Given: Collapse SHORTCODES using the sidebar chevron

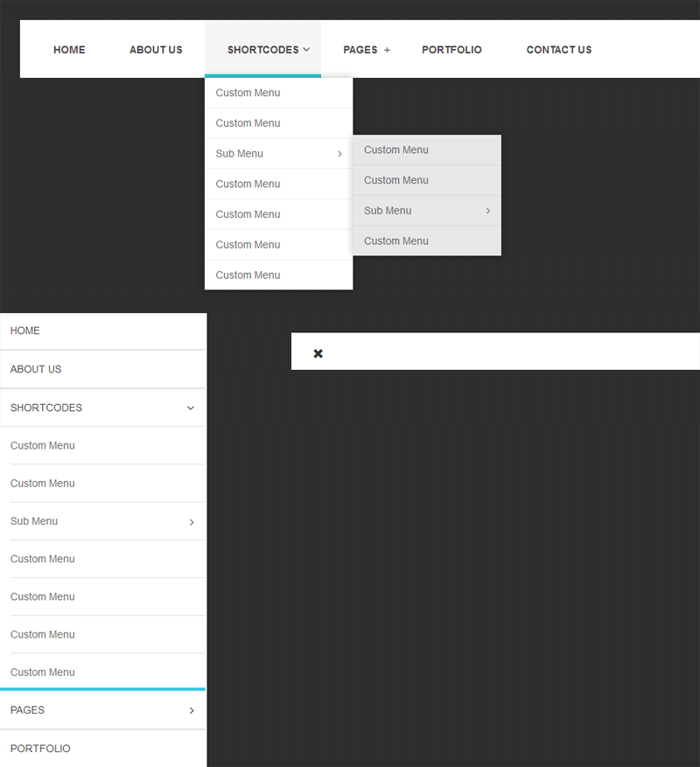Looking at the screenshot, I should [x=191, y=408].
